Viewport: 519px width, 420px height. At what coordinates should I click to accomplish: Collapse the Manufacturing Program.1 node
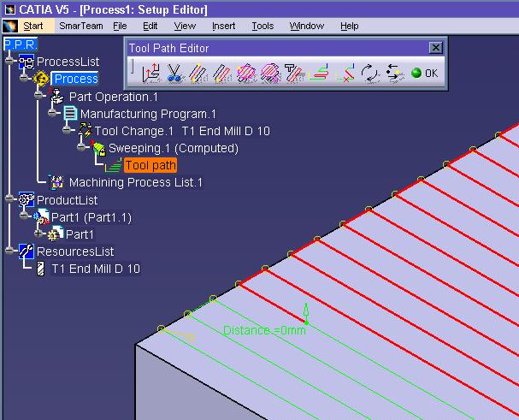coord(52,113)
